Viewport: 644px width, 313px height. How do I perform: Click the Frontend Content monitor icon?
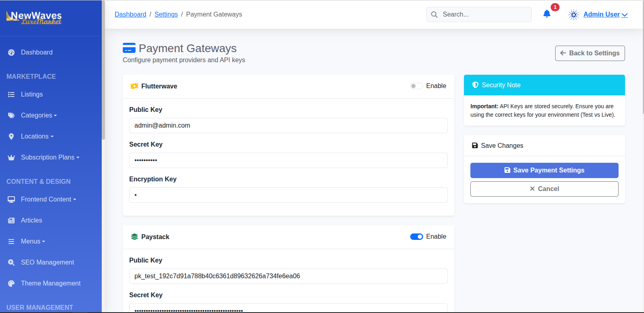pyautogui.click(x=11, y=200)
